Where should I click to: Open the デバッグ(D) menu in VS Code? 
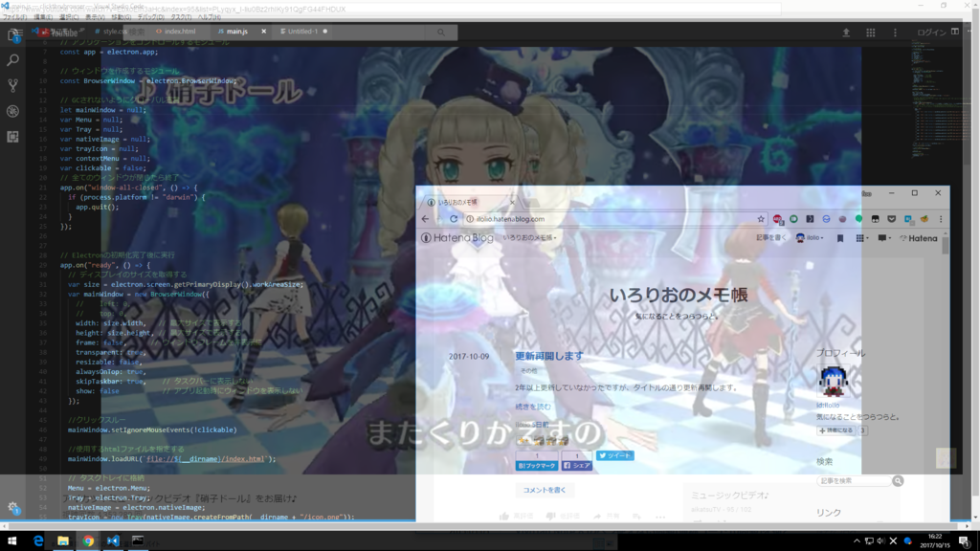150,17
